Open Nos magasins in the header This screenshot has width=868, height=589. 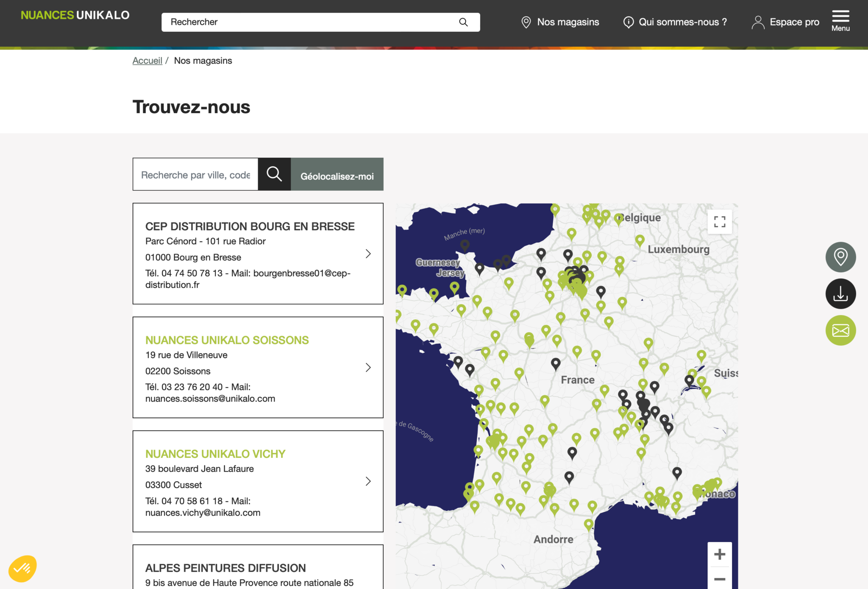(568, 22)
